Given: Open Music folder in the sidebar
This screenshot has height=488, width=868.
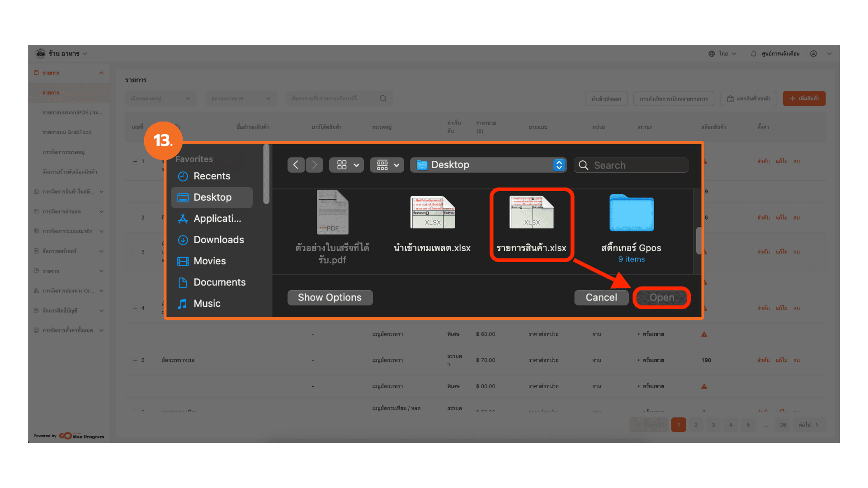Looking at the screenshot, I should tap(207, 304).
